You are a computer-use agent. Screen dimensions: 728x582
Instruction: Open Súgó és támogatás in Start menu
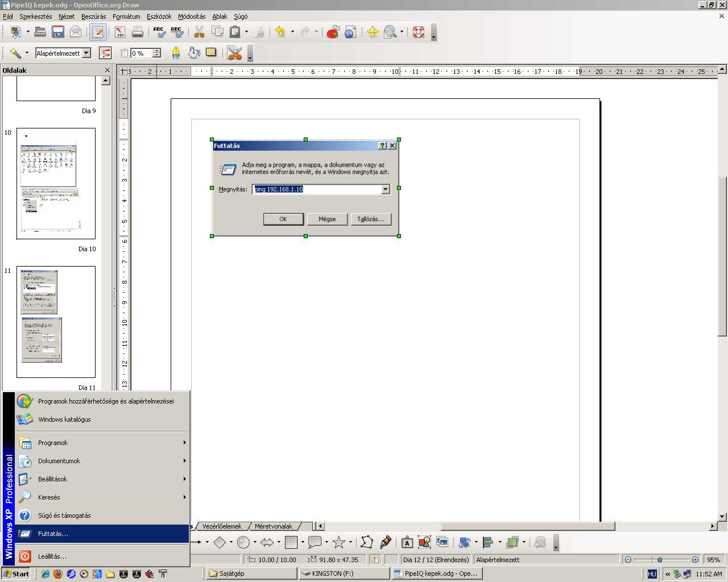pyautogui.click(x=102, y=516)
